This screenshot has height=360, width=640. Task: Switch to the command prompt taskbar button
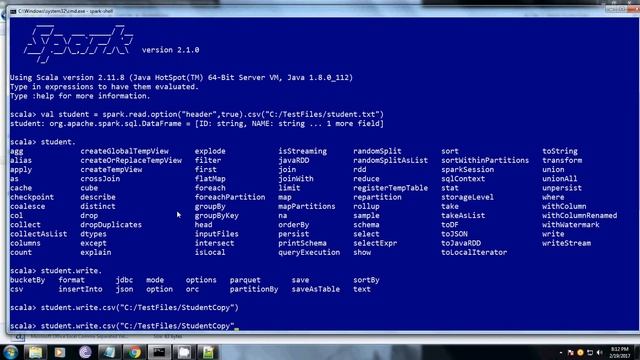[x=159, y=352]
